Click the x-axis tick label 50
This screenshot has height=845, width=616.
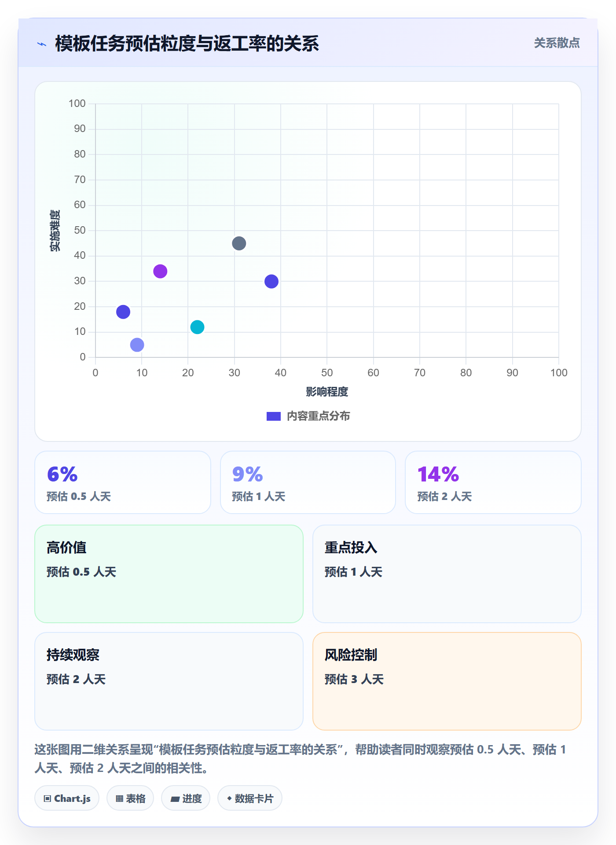(x=327, y=373)
